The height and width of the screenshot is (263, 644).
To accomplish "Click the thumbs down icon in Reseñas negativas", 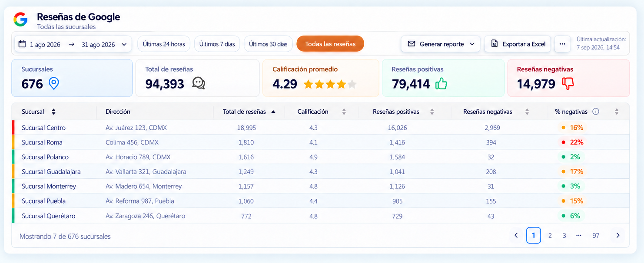I will [x=568, y=83].
